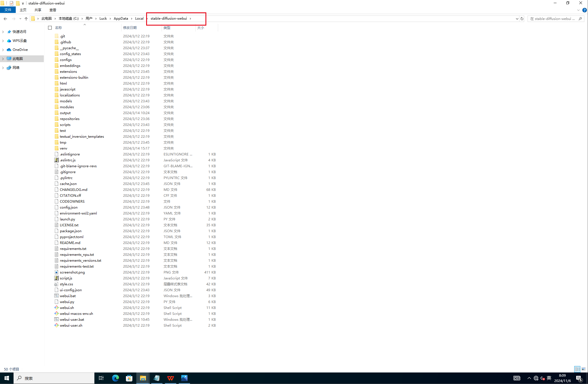Switch to details view layout icon
The height and width of the screenshot is (384, 588).
point(577,369)
